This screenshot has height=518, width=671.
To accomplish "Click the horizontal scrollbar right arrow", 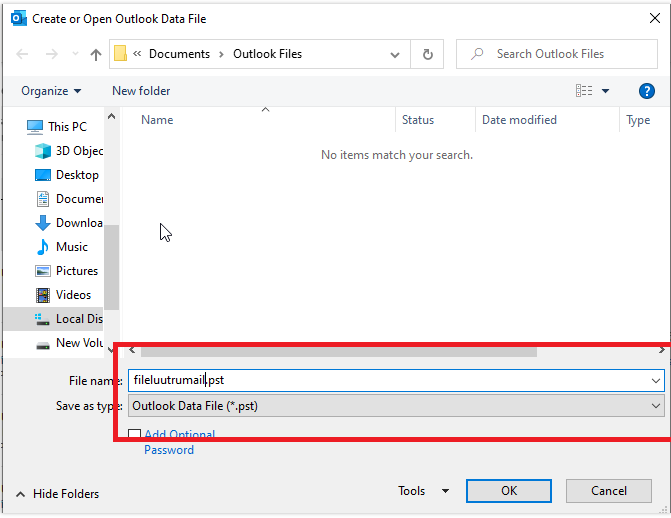I will pyautogui.click(x=662, y=351).
